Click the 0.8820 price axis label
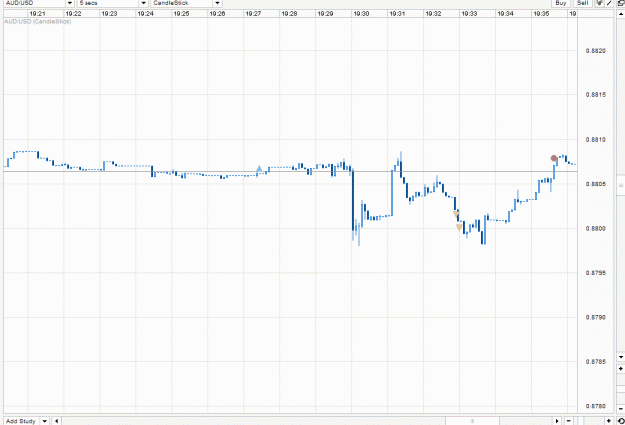The height and width of the screenshot is (425, 625). pos(596,51)
